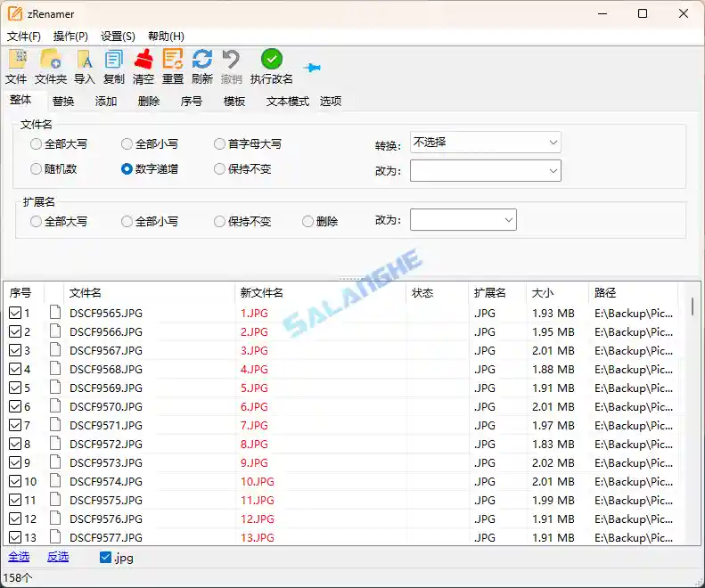Open the 帮助(H) menu
The image size is (705, 588).
[x=166, y=36]
